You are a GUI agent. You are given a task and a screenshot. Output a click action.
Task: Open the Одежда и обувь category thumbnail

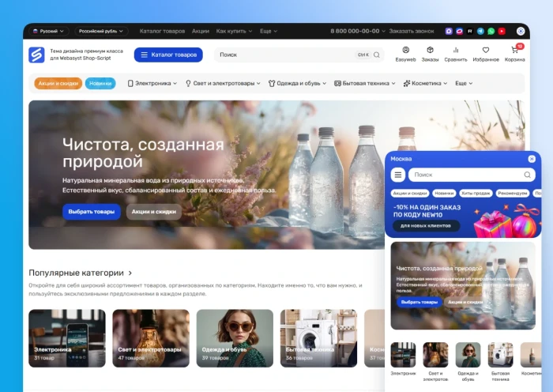(x=235, y=338)
